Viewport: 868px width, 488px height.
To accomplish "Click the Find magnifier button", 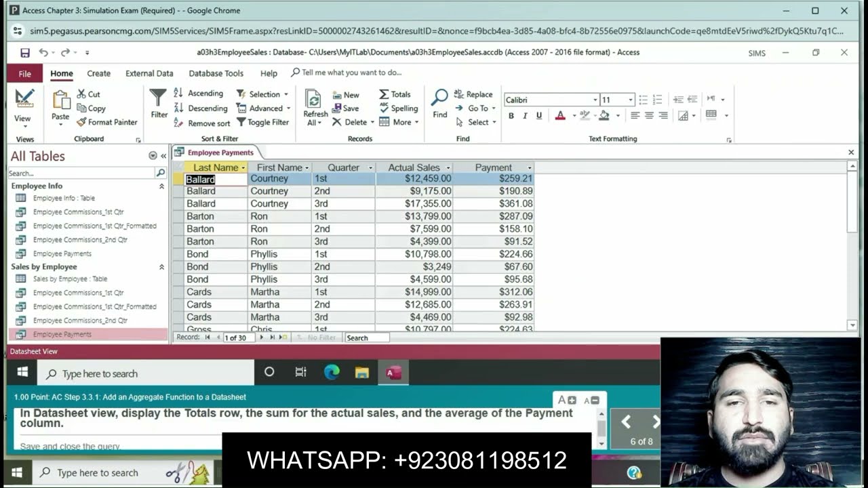I will 440,104.
